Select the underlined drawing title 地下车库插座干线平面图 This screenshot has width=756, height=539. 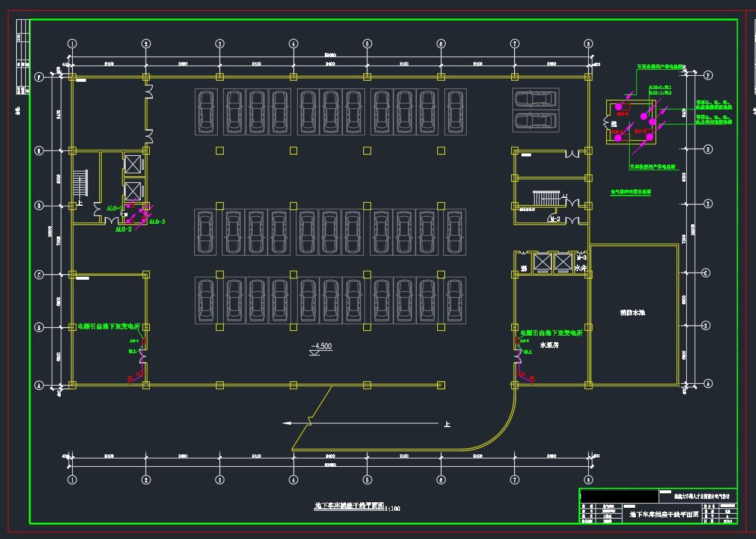[349, 507]
